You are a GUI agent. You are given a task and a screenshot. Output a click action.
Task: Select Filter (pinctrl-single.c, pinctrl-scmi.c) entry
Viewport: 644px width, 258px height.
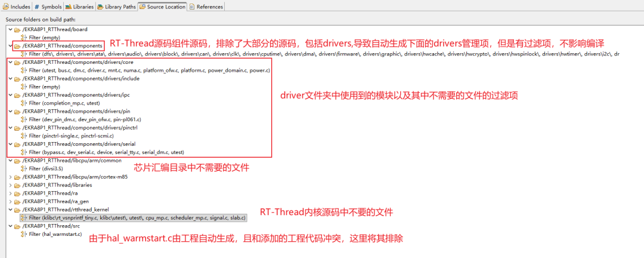(x=72, y=136)
